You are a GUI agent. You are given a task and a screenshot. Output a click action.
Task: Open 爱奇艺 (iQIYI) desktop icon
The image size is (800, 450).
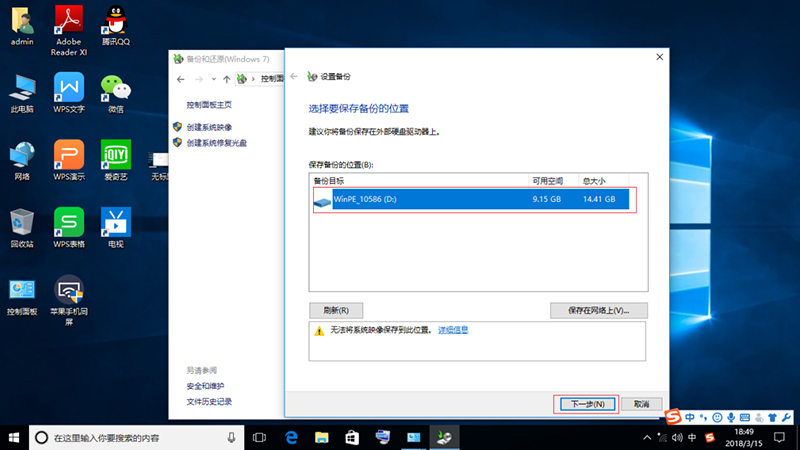click(x=116, y=161)
